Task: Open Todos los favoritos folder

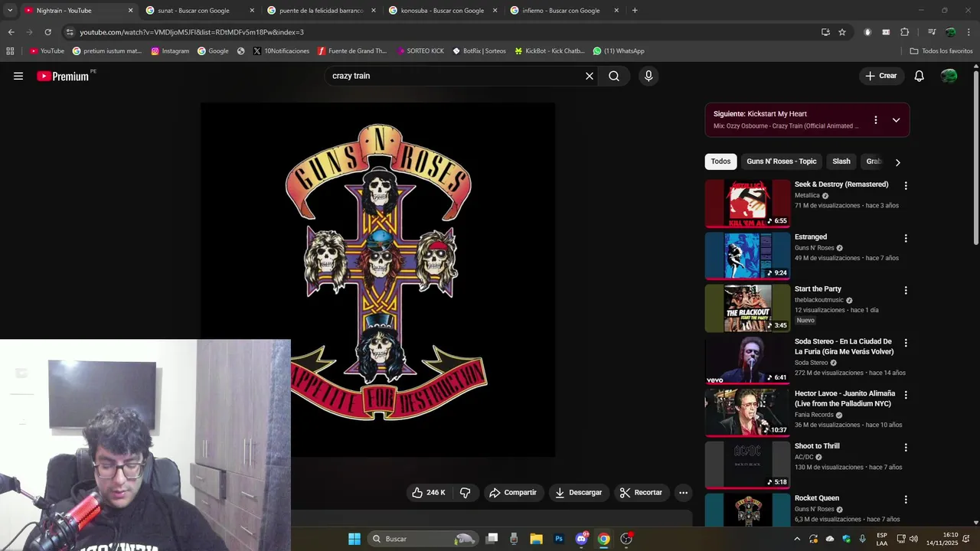Action: click(x=941, y=51)
